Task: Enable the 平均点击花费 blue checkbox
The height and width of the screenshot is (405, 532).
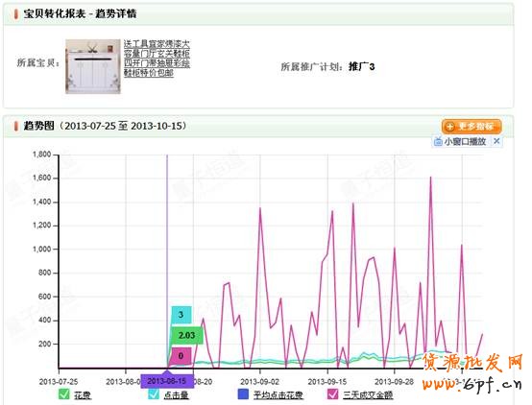Action: coord(243,393)
